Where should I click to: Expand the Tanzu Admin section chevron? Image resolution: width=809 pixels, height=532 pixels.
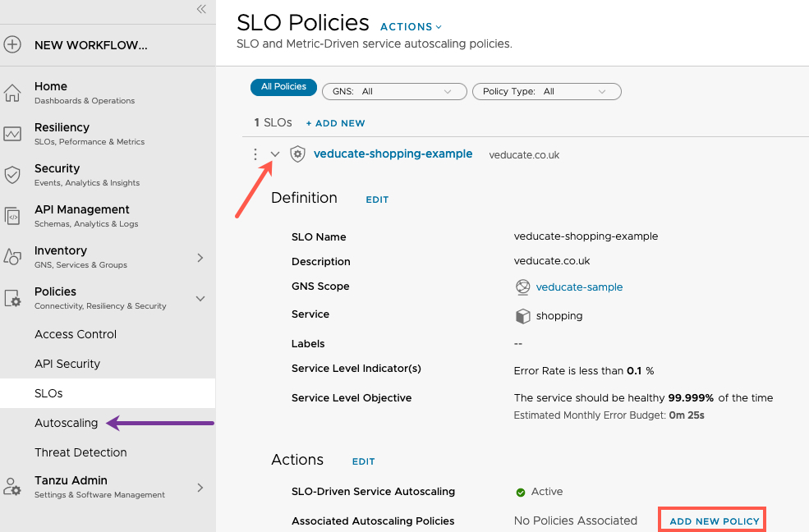coord(200,487)
